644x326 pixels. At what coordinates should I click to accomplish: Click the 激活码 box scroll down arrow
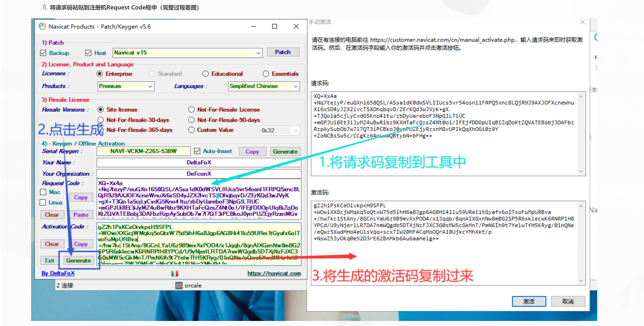tap(581, 281)
